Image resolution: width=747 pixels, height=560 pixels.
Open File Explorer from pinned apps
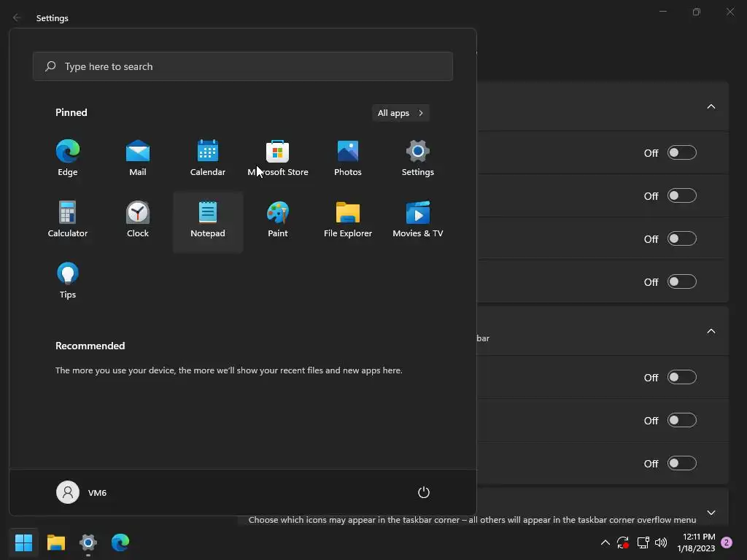click(x=348, y=220)
